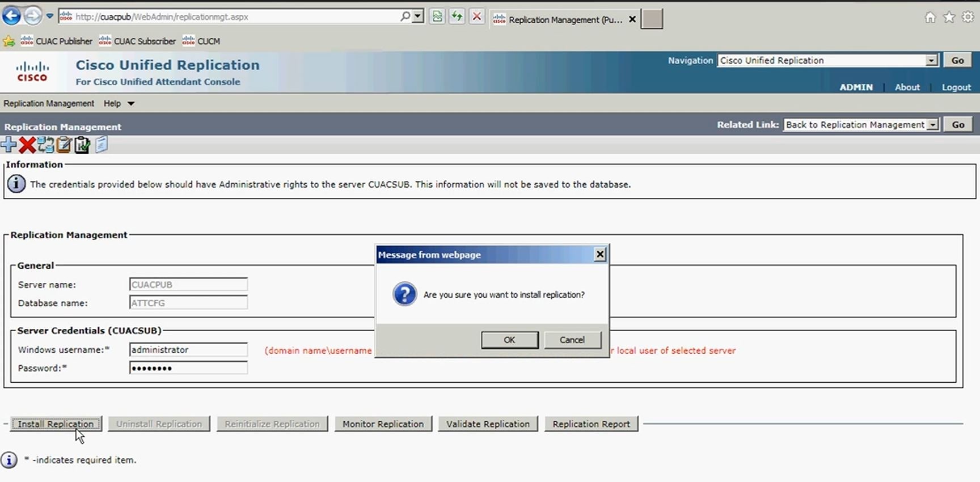
Task: Click the compatibility view icon
Action: pyautogui.click(x=437, y=16)
